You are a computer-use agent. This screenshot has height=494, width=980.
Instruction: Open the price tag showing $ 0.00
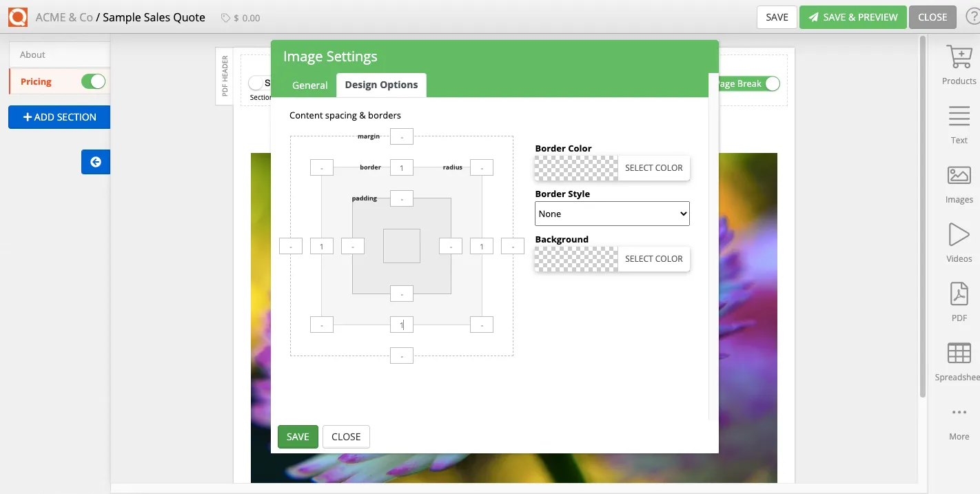240,17
